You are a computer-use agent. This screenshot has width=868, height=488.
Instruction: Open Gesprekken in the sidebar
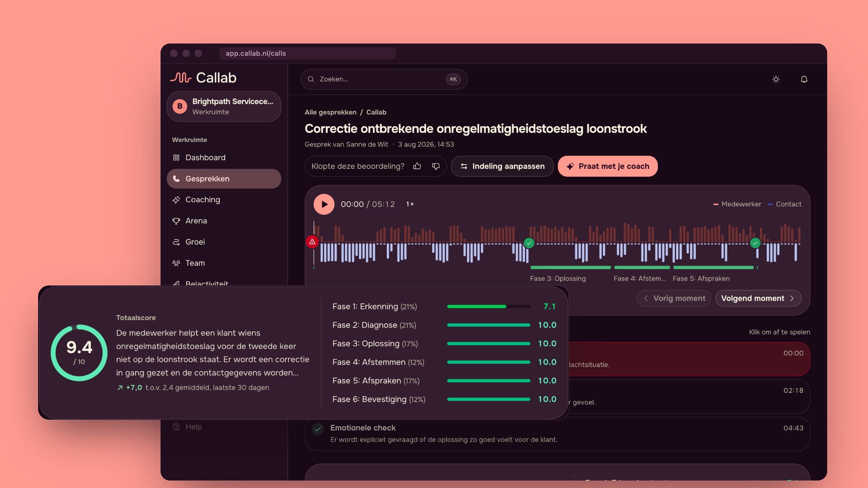(224, 179)
